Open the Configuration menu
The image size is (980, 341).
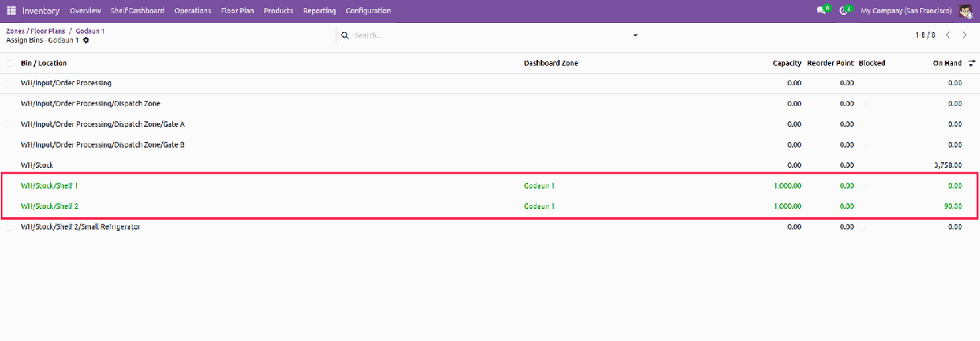(368, 11)
